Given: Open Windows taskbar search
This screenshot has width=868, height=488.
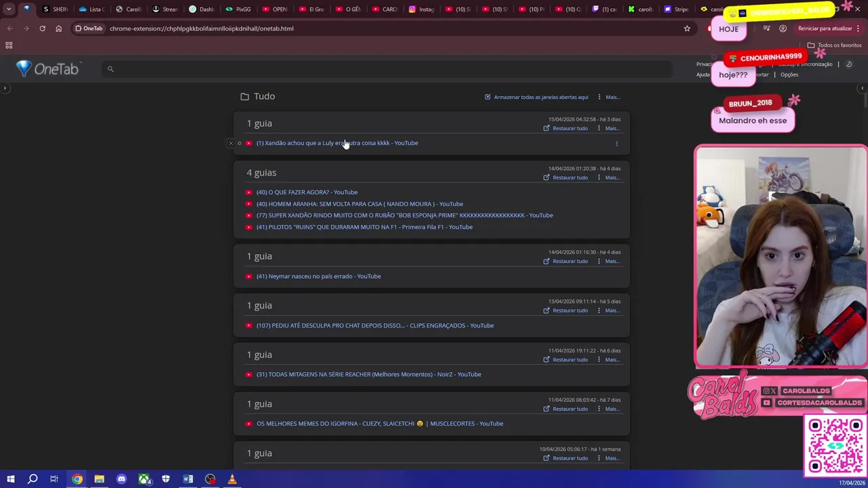Looking at the screenshot, I should pyautogui.click(x=32, y=479).
